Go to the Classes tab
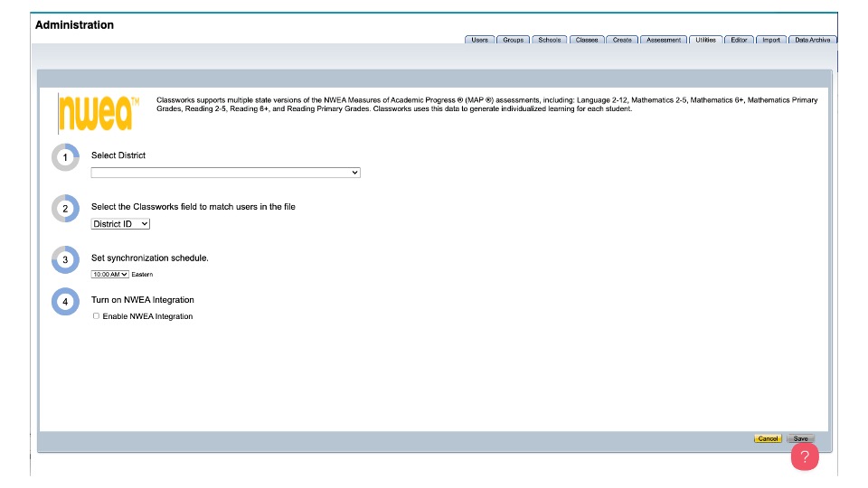This screenshot has height=488, width=868. pos(587,40)
